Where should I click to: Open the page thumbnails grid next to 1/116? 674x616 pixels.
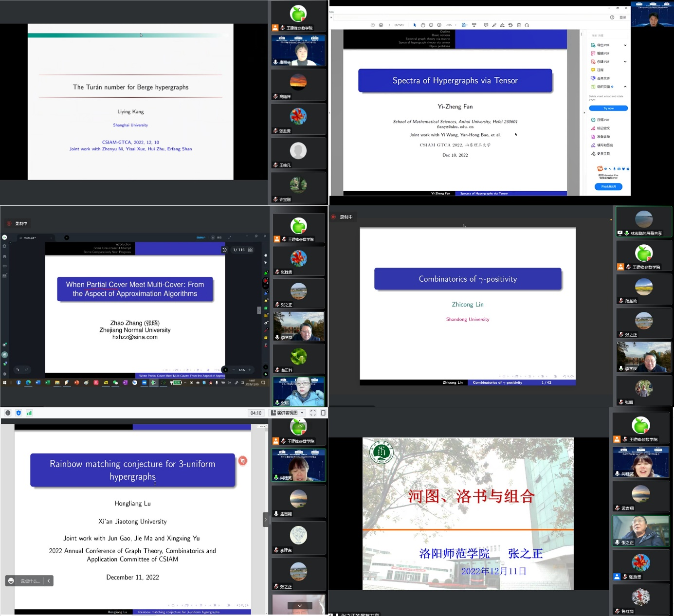click(x=250, y=250)
